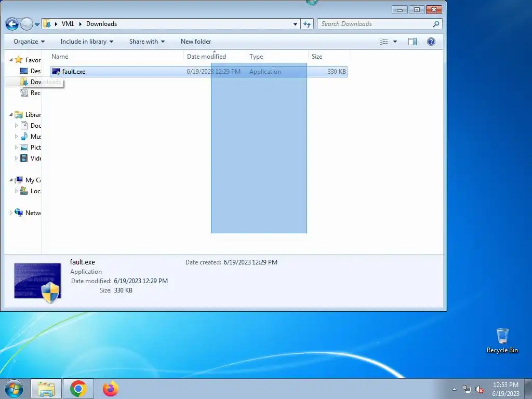Change the view with the view icon
The height and width of the screenshot is (399, 532).
(384, 42)
